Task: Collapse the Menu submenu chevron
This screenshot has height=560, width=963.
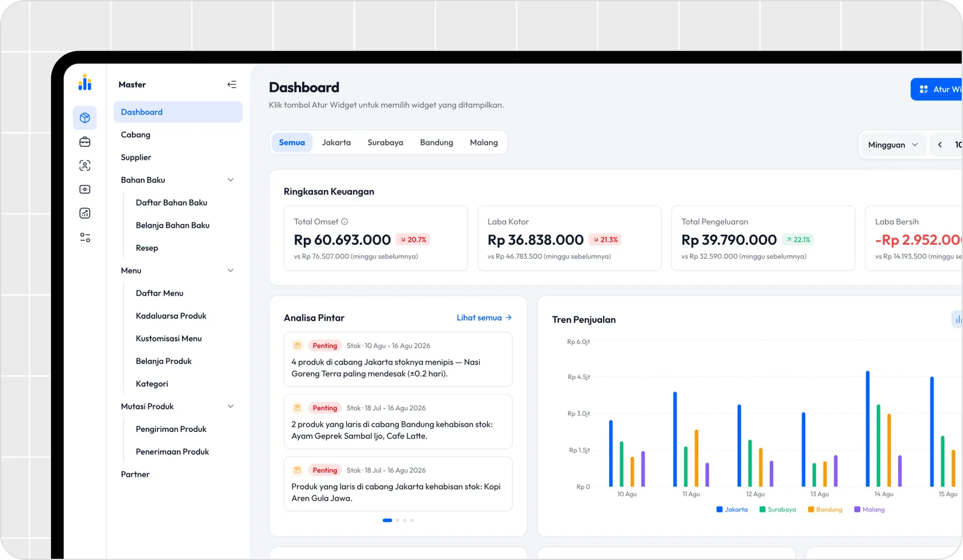Action: click(231, 271)
